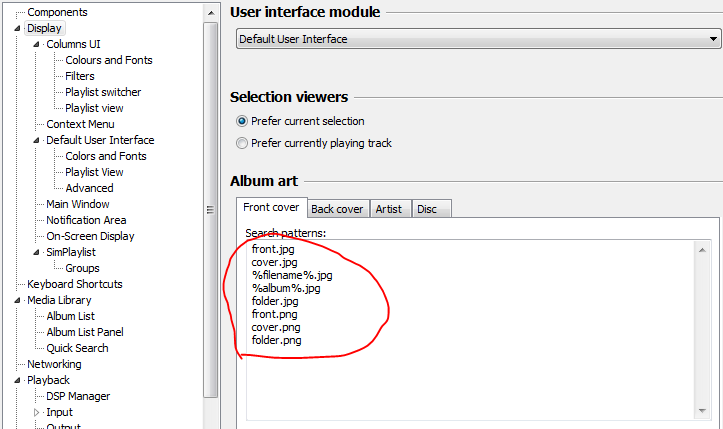Open Keyboard Shortcuts preferences page

77,284
